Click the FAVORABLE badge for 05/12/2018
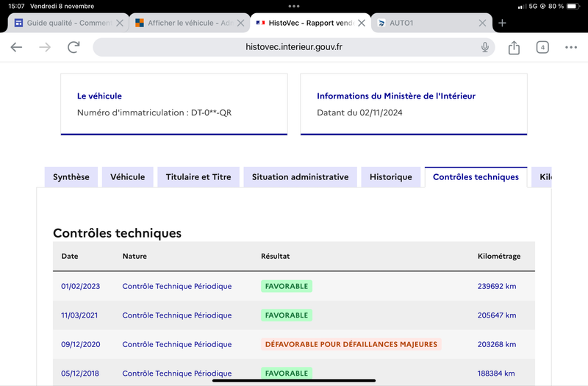The height and width of the screenshot is (386, 588). tap(287, 374)
